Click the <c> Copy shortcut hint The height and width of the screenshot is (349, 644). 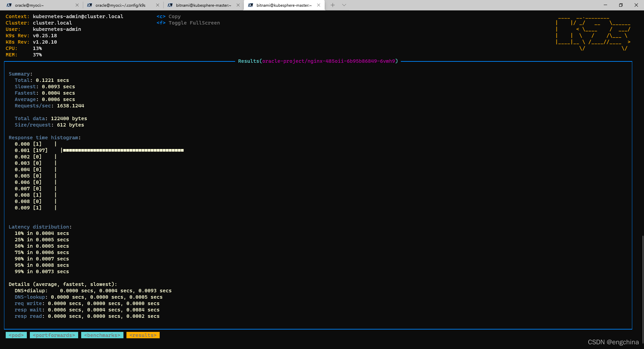click(x=169, y=16)
